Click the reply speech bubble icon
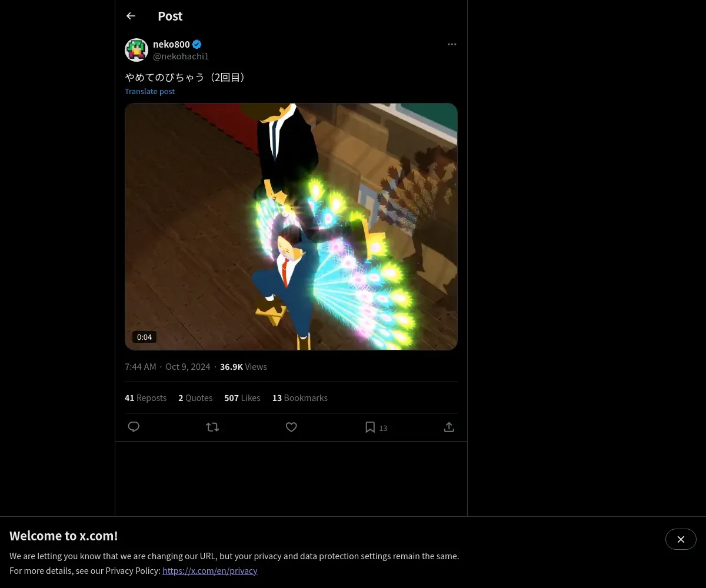Viewport: 706px width, 588px height. click(134, 427)
